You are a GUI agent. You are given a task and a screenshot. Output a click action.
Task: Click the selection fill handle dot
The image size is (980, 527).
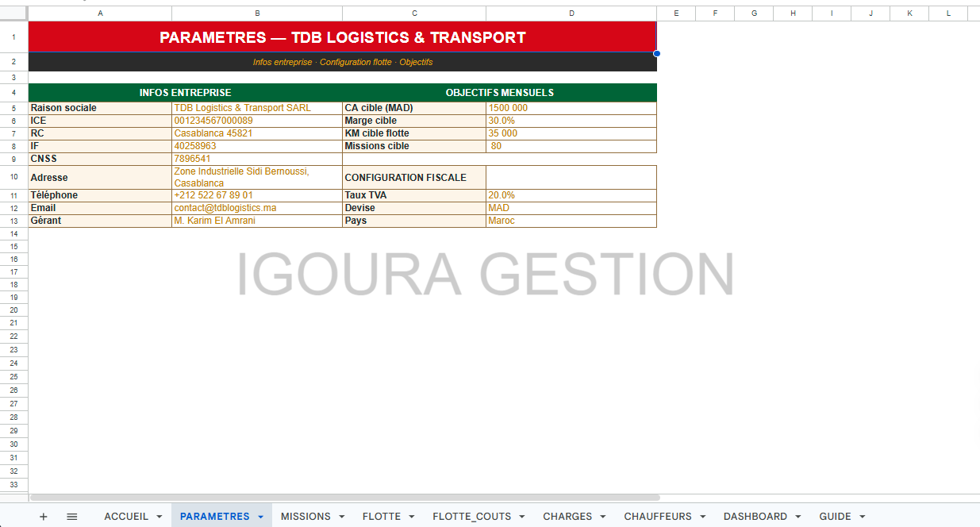pos(657,53)
